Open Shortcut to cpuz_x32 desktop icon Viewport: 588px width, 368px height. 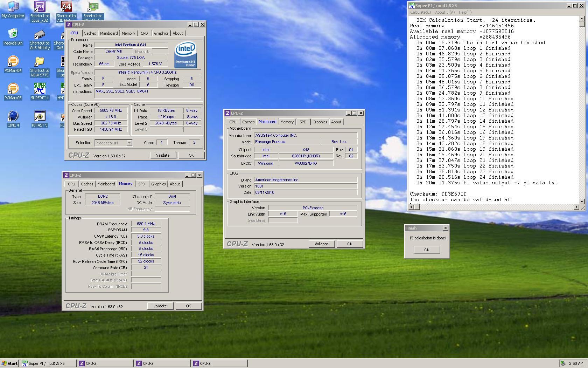[x=40, y=12]
